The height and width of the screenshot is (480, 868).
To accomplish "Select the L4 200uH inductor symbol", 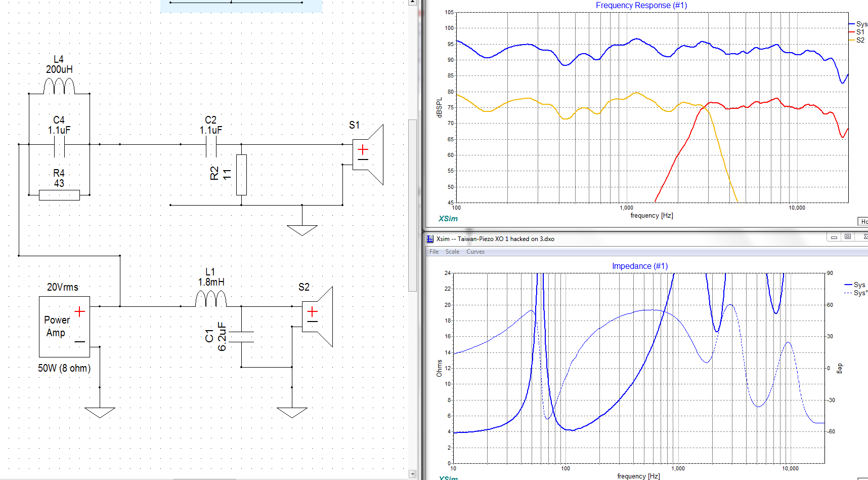I will click(x=59, y=86).
